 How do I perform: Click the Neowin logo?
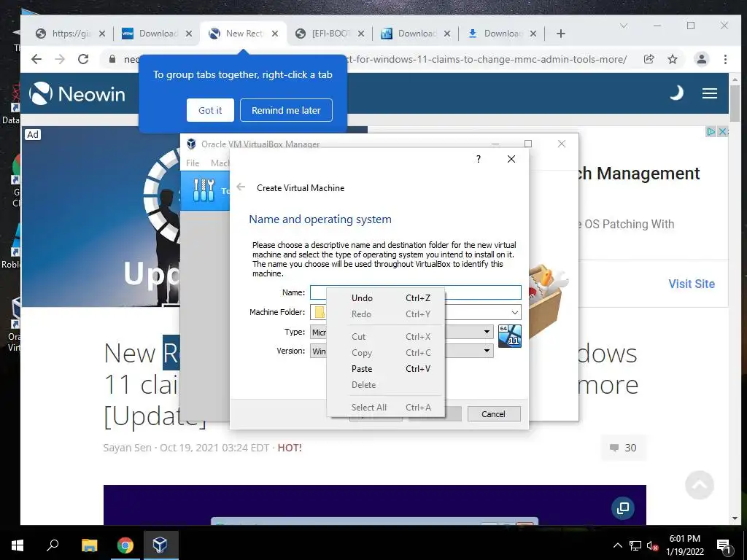[x=77, y=93]
